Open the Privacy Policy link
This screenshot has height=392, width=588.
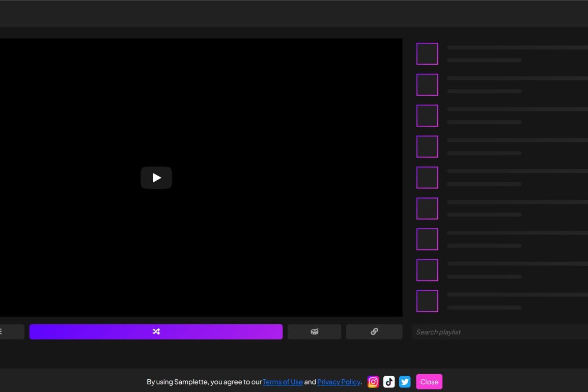[x=339, y=382]
